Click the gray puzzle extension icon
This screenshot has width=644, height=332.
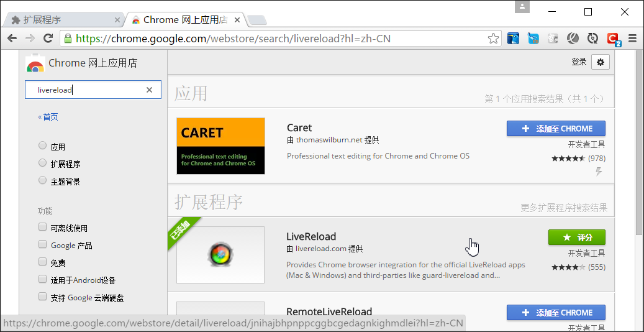click(553, 39)
